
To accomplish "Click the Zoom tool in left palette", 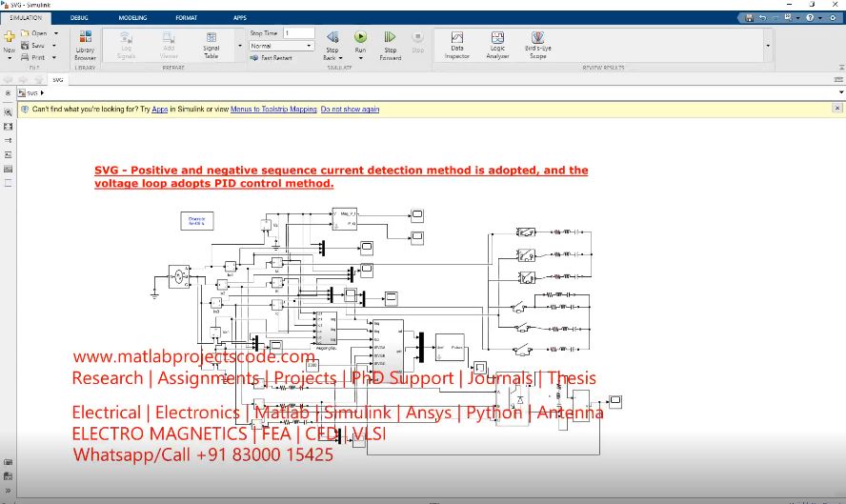I will [x=8, y=112].
